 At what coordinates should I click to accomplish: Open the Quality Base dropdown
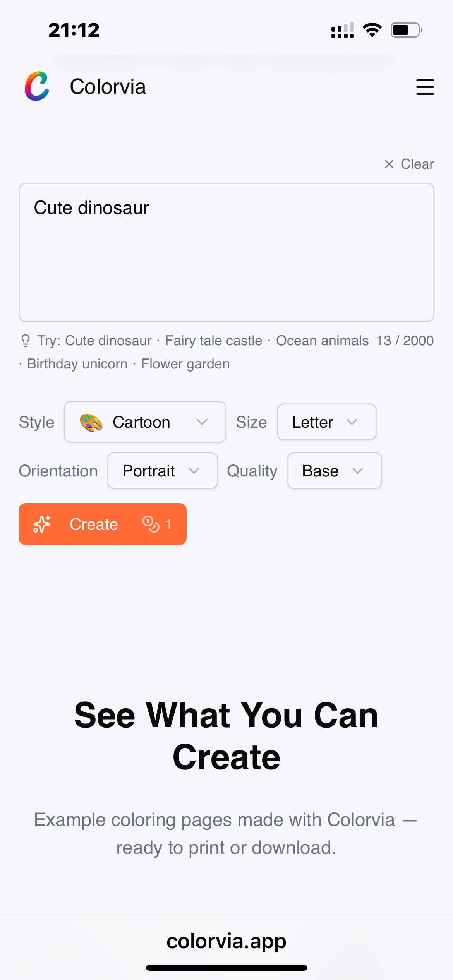click(x=334, y=471)
